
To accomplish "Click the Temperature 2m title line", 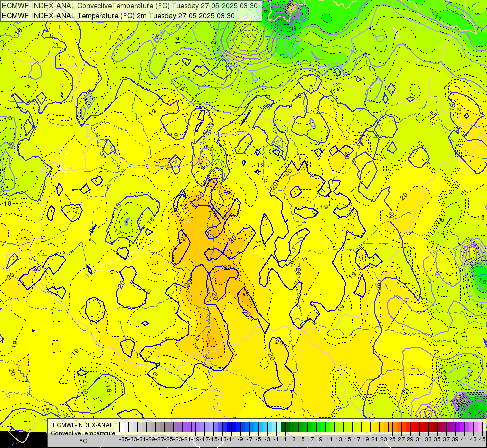I will click(118, 16).
